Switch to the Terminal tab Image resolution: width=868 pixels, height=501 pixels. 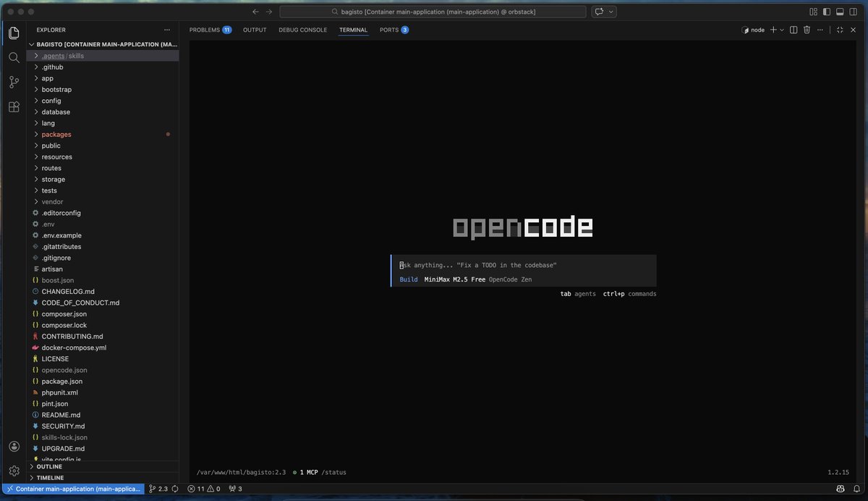(354, 30)
